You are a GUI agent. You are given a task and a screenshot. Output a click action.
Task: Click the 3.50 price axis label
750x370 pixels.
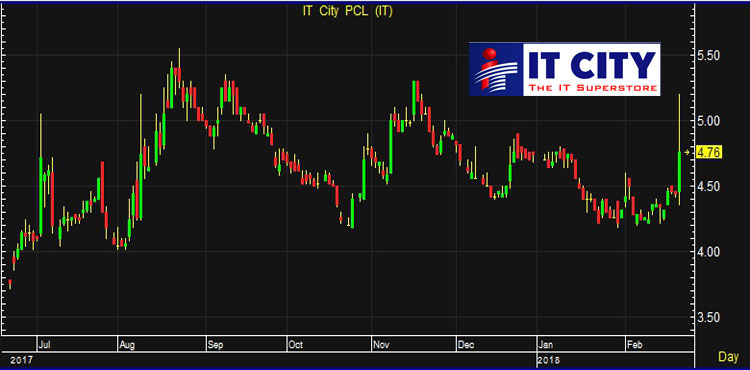coord(710,317)
